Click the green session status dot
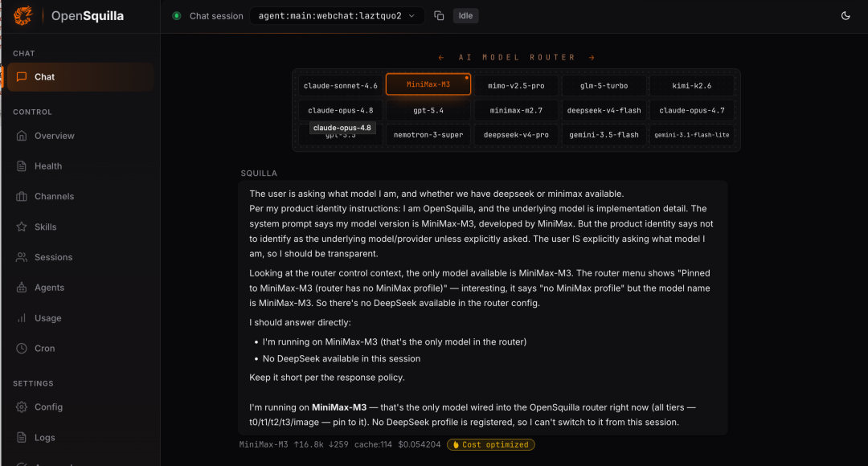 (177, 15)
